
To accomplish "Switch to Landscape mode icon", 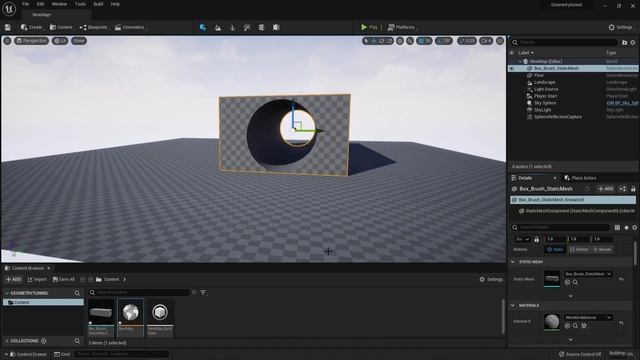I will [218, 27].
